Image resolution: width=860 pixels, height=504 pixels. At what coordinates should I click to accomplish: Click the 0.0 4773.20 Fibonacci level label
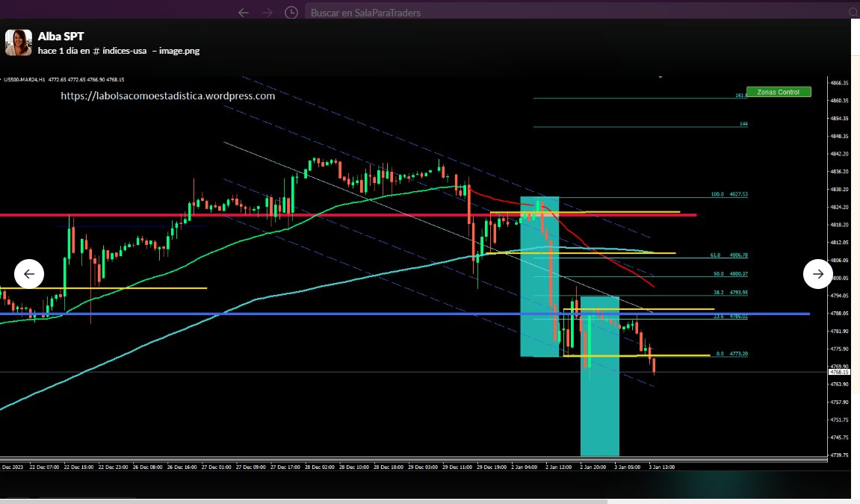(731, 354)
